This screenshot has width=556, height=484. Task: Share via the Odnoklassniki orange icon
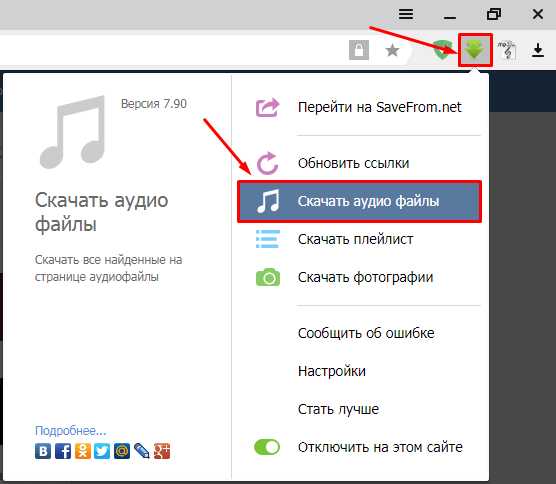tap(83, 451)
